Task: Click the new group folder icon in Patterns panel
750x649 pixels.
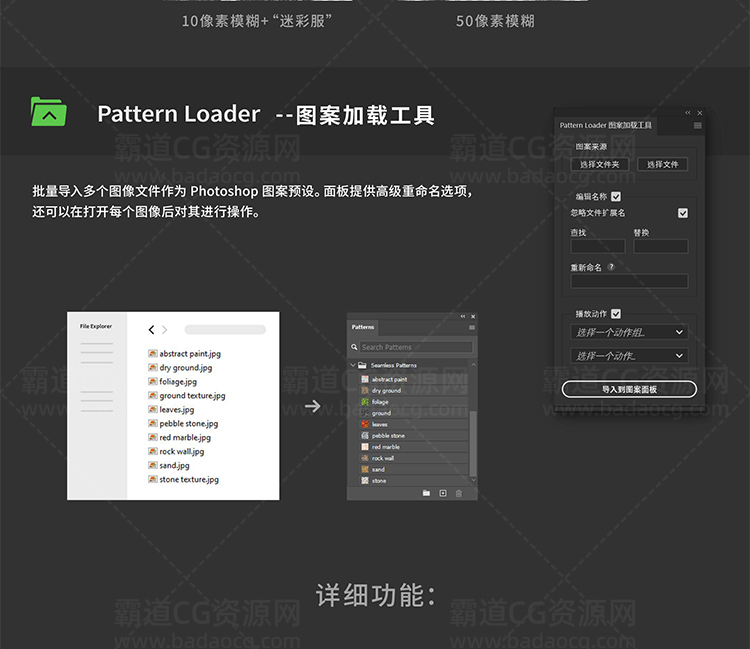Action: coord(426,493)
